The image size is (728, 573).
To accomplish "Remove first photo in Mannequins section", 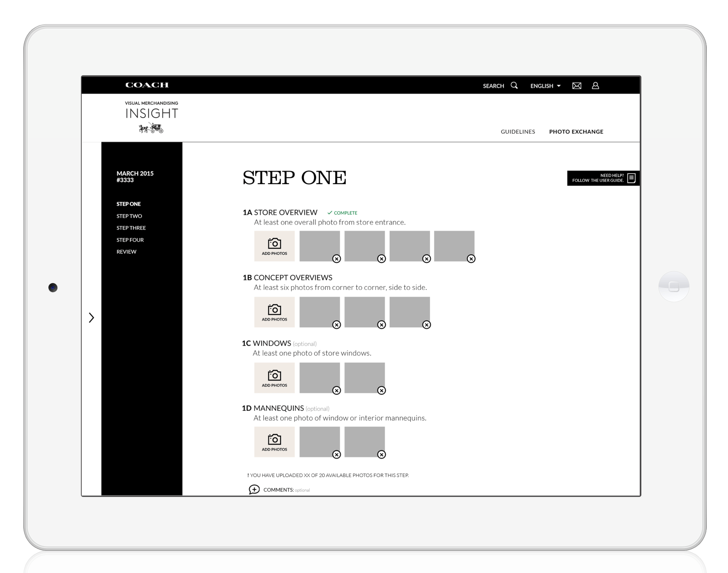I will (x=336, y=454).
